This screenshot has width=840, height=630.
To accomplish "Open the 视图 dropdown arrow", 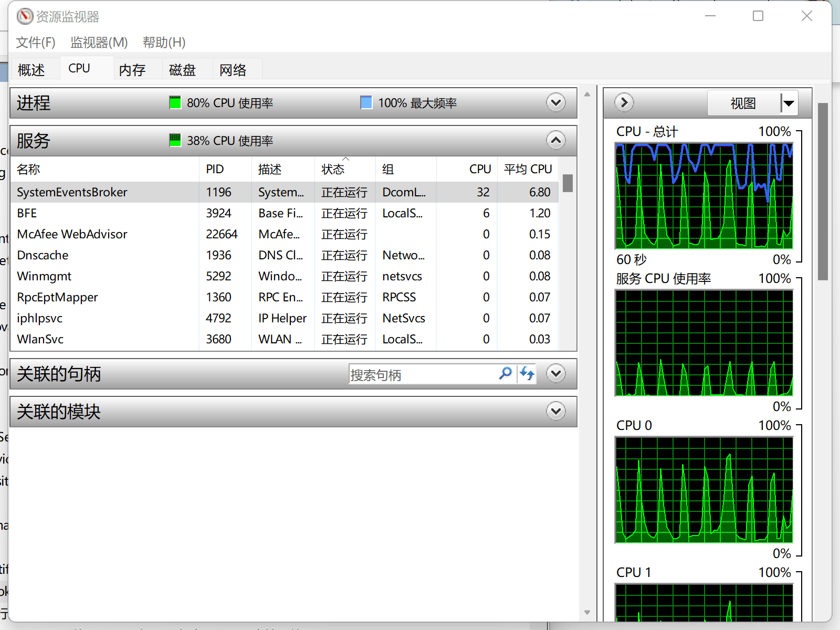I will [x=789, y=103].
